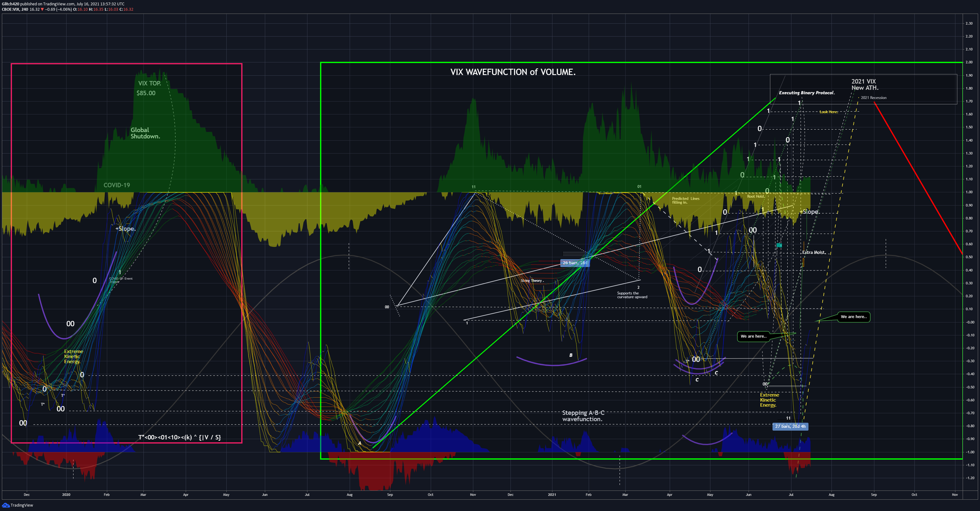
Task: Click the 1.00 value on the price axis
Action: [969, 192]
